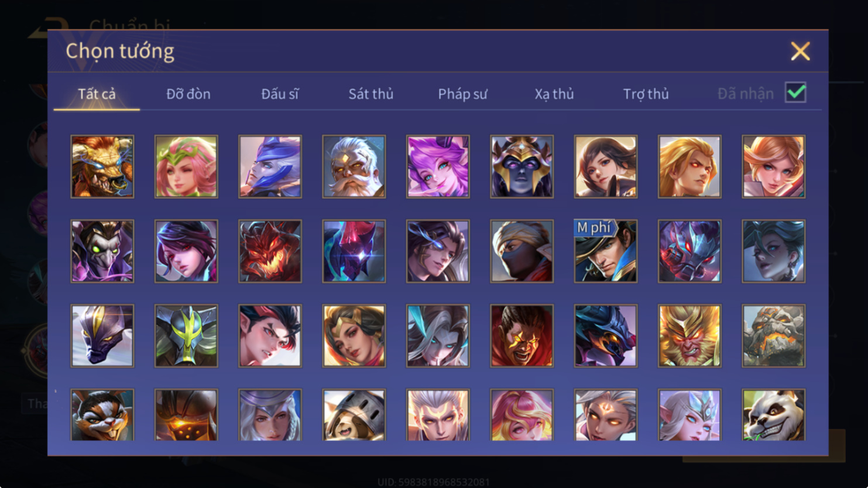The width and height of the screenshot is (868, 488).
Task: Pick the white-bearded old man hero
Action: click(354, 167)
